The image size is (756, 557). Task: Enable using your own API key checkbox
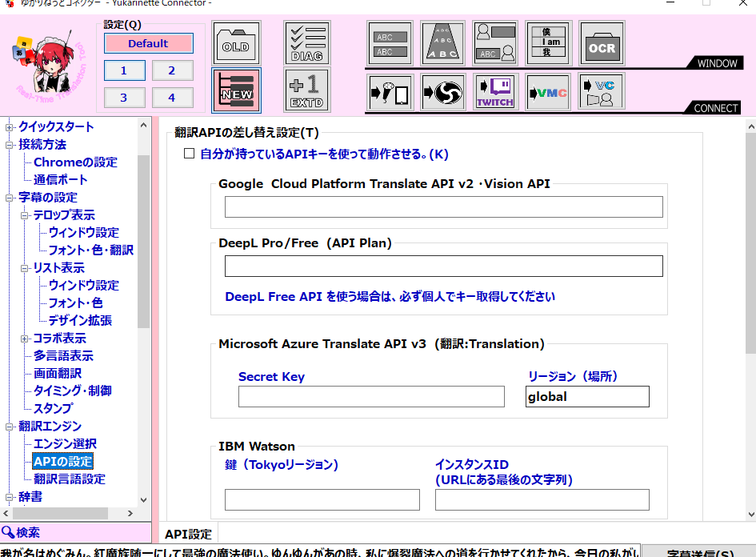click(x=189, y=154)
